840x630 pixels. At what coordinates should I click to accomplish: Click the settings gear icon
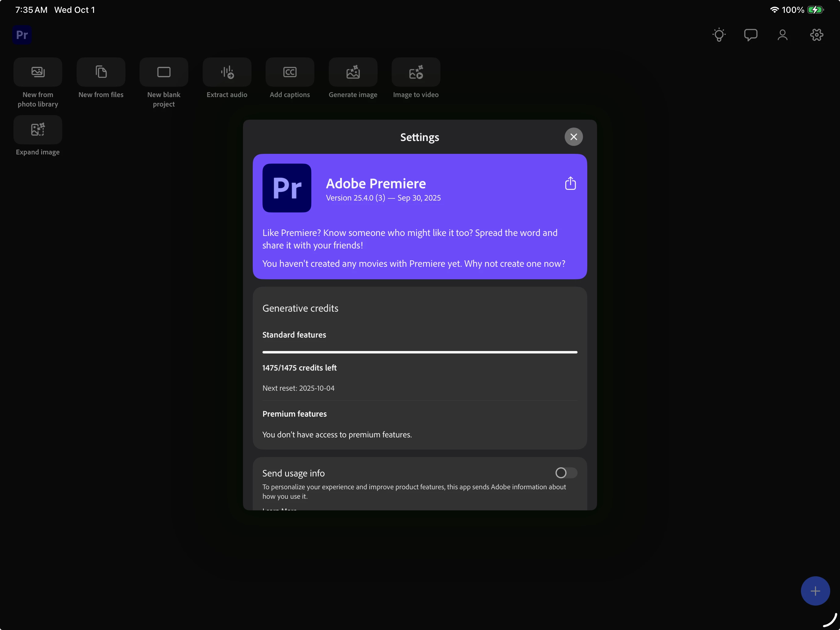[x=816, y=35]
